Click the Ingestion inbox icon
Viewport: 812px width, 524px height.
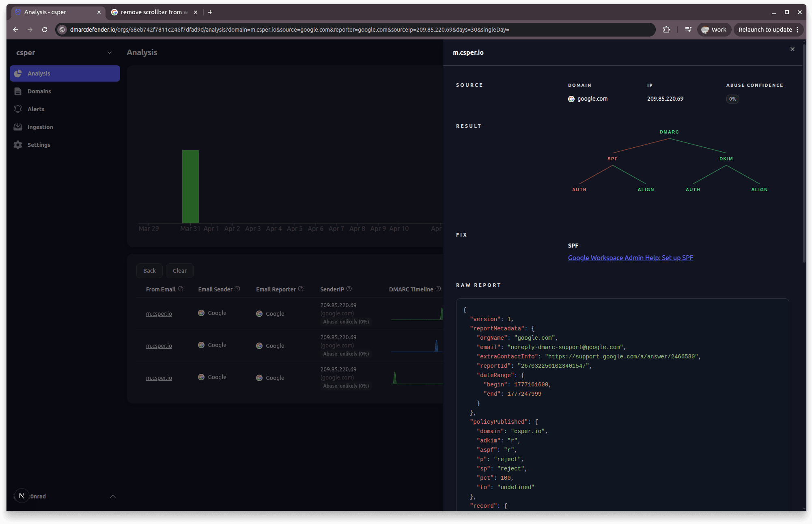18,127
